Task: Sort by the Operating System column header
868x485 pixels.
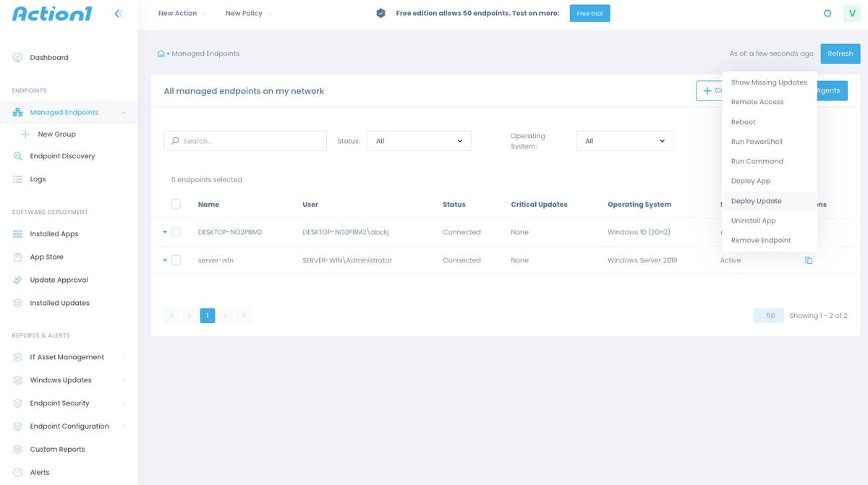Action: pos(639,205)
